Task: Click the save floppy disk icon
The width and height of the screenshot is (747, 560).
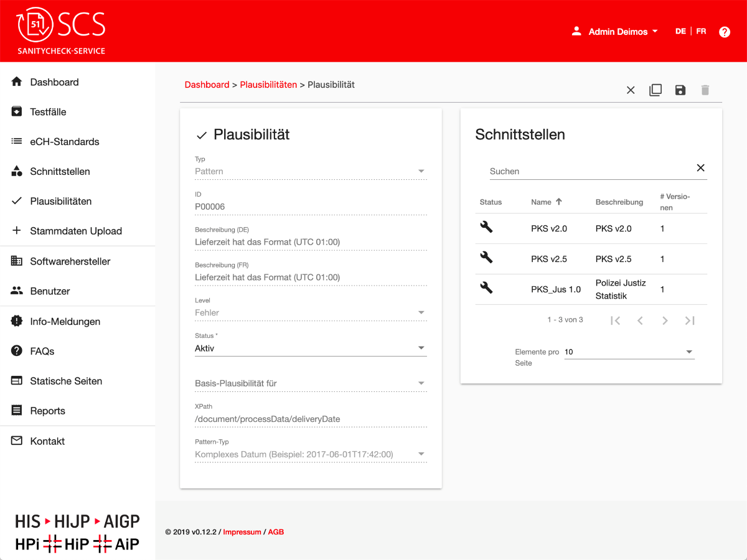Action: (x=680, y=90)
